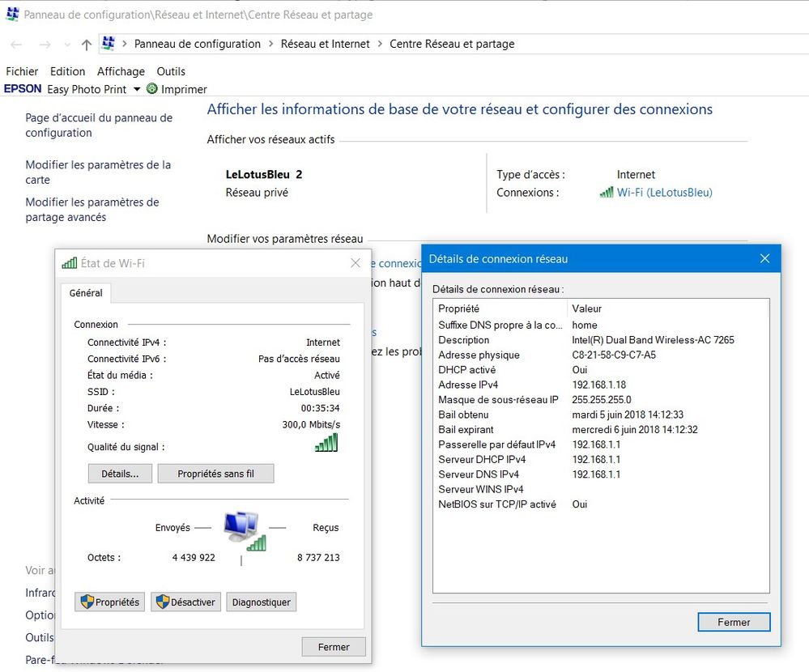This screenshot has height=672, width=809.
Task: Open the Outils menu
Action: (171, 71)
